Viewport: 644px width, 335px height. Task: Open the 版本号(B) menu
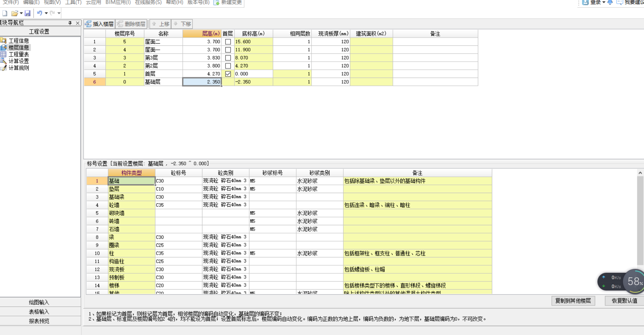(x=198, y=2)
